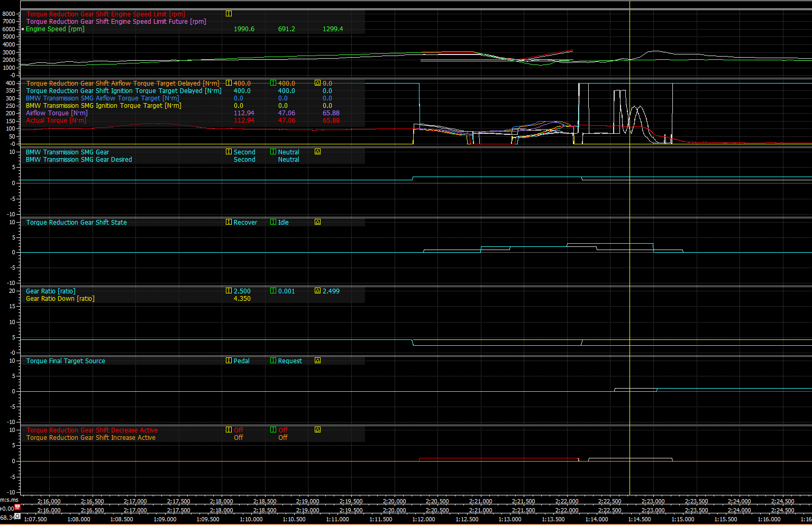Select the Engine Speed [rpm] channel label
Image resolution: width=812 pixels, height=525 pixels.
tap(55, 29)
